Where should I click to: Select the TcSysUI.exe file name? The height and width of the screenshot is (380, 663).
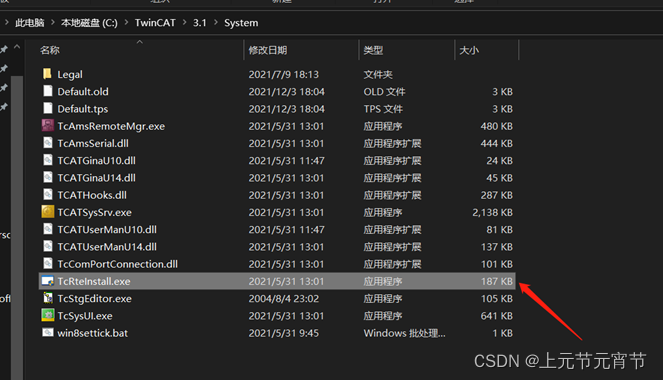tap(85, 316)
